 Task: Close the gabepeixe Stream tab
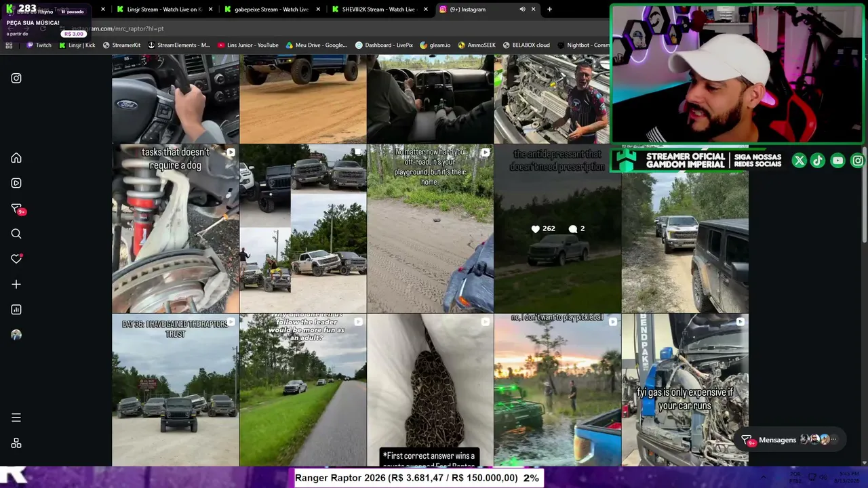point(319,9)
